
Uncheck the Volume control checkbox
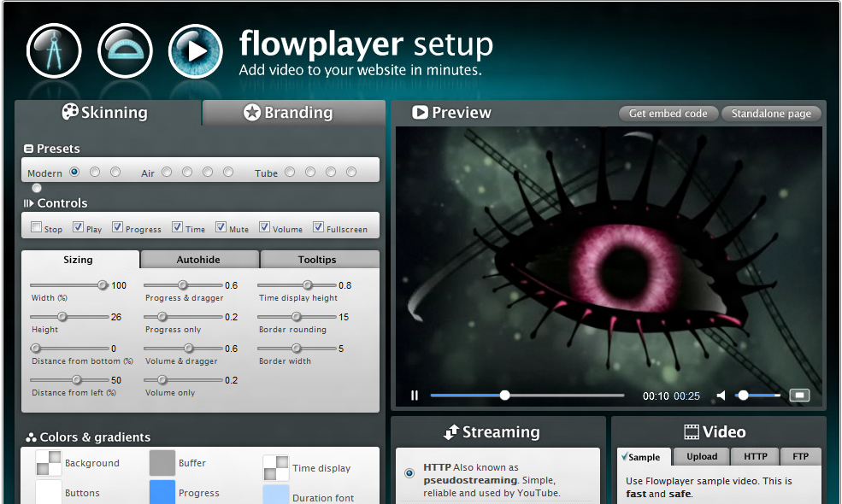[264, 227]
